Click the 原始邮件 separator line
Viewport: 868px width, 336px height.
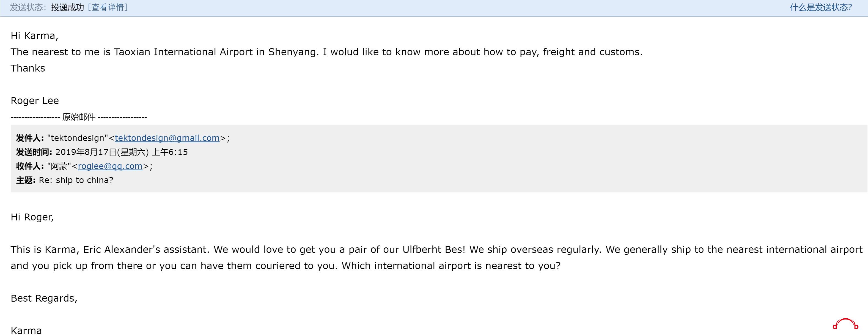pyautogui.click(x=79, y=117)
